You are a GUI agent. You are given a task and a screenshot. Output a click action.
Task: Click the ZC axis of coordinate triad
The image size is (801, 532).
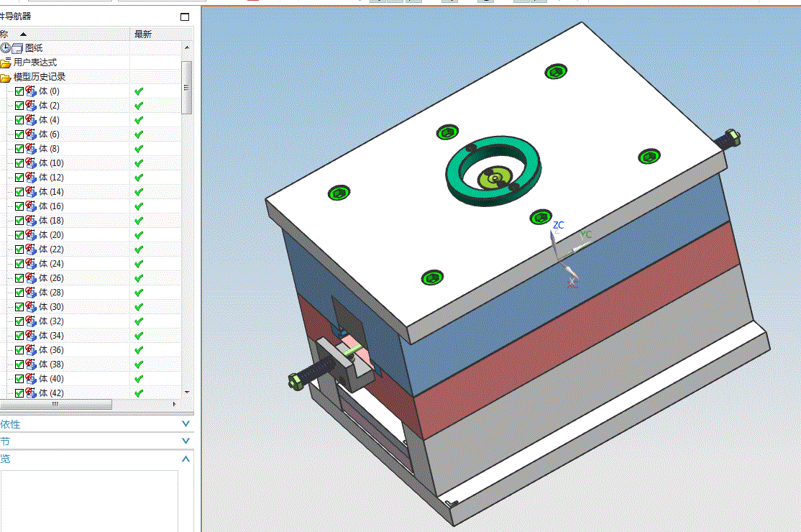coord(555,241)
